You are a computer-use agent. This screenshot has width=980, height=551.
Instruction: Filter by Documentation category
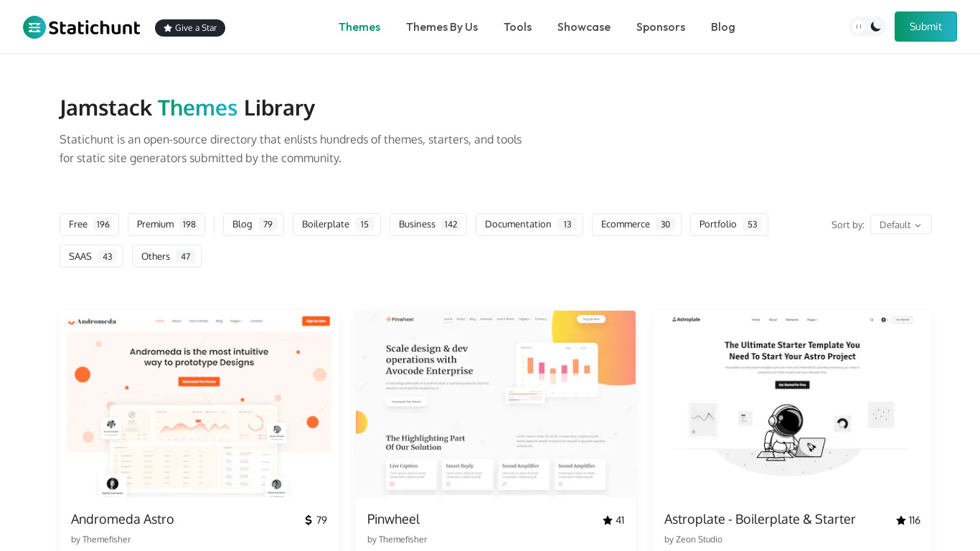(529, 225)
